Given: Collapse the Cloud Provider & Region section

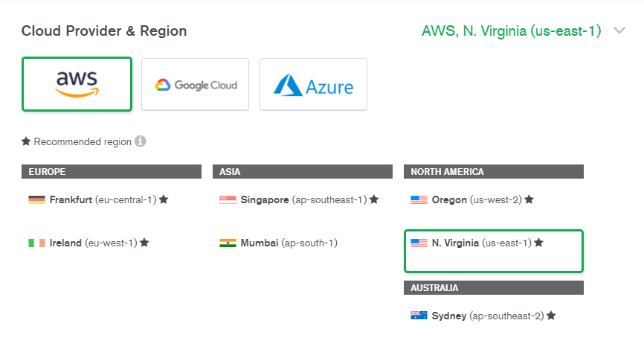Looking at the screenshot, I should pos(619,31).
